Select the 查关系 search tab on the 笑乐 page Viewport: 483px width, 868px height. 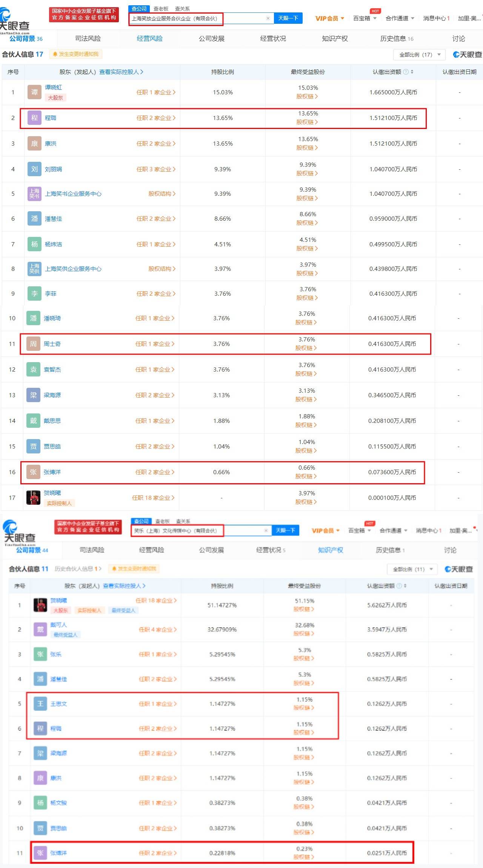[183, 521]
